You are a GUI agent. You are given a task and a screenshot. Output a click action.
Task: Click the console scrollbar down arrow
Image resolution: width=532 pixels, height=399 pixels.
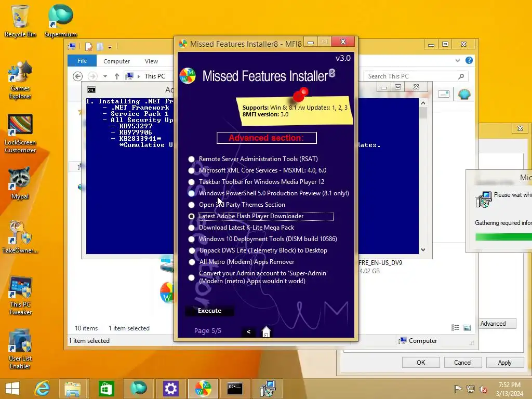[423, 250]
